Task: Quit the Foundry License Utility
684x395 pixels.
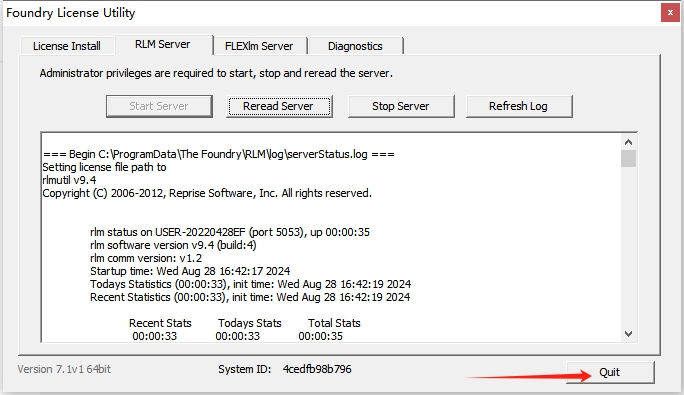Action: tap(609, 372)
